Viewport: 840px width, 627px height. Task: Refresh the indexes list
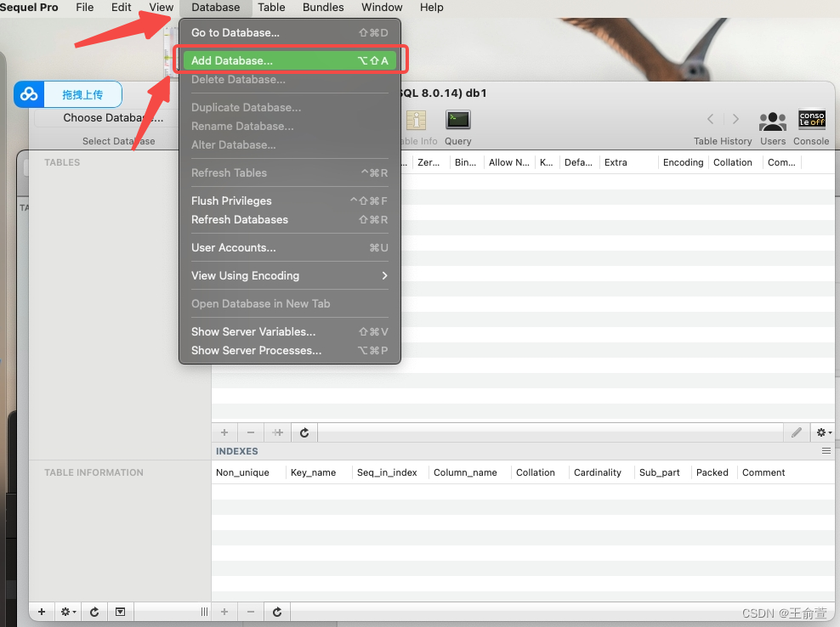coord(277,612)
